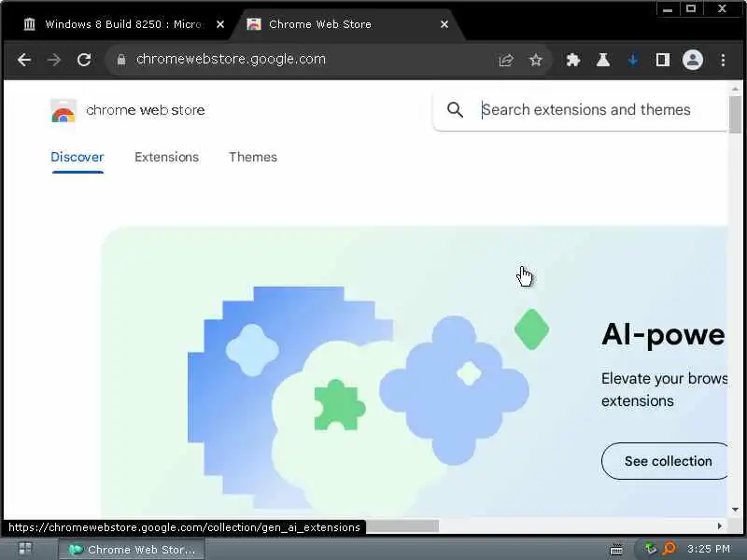This screenshot has height=560, width=747.
Task: Click the vertical scrollbar thumb
Action: [x=735, y=114]
